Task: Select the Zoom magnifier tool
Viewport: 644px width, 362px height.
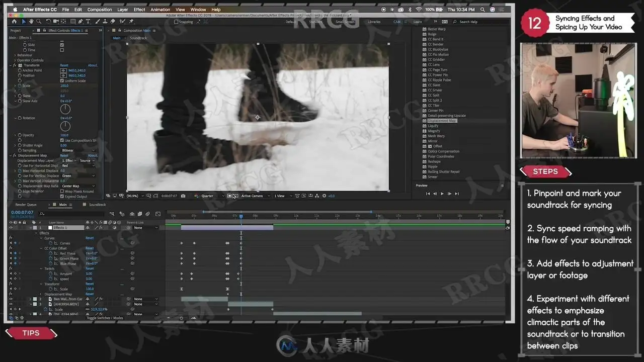Action: 38,22
